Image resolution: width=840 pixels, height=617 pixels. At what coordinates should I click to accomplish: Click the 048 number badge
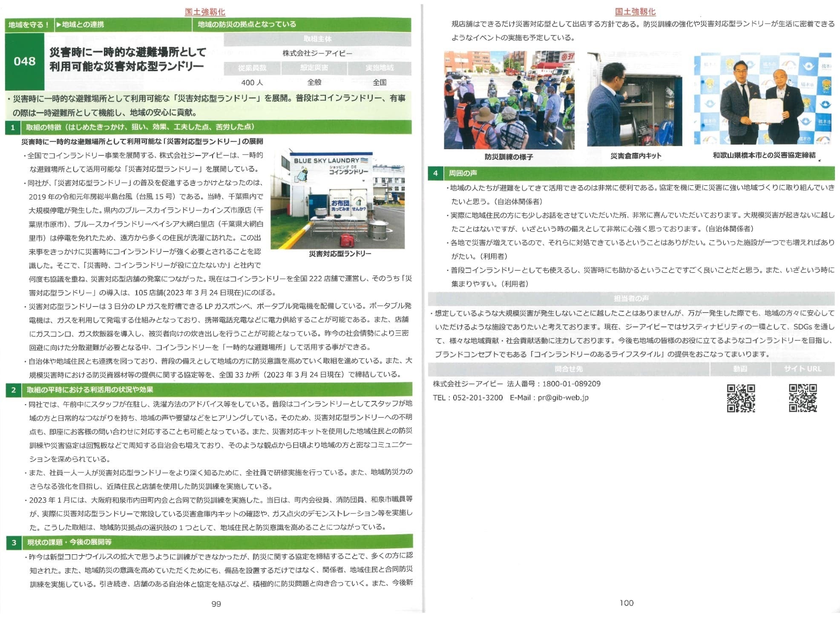(x=24, y=61)
